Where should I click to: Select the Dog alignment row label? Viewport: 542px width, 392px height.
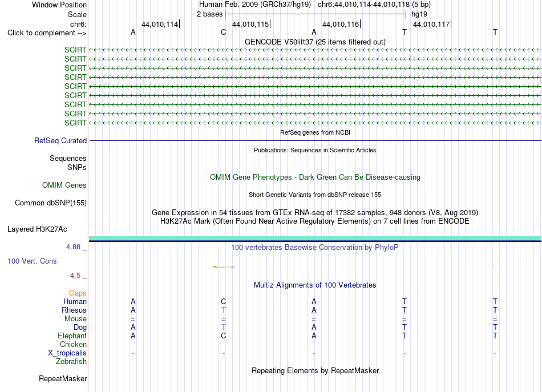(80, 328)
